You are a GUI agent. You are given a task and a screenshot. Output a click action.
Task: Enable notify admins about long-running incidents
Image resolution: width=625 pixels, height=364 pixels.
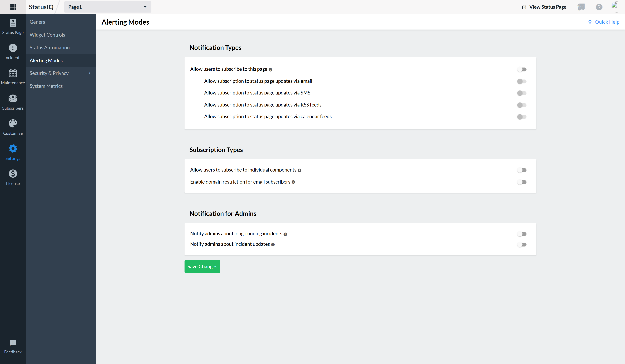pos(522,234)
